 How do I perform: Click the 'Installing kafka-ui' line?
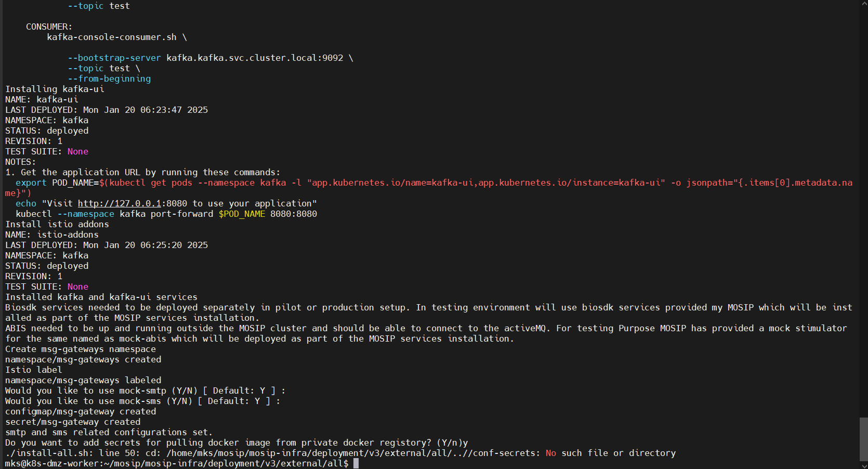tap(55, 89)
